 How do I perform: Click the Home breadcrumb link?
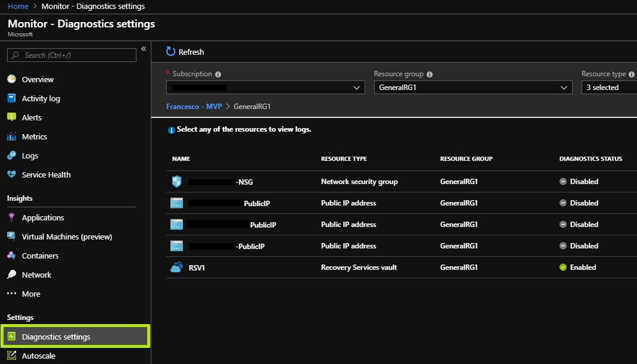pos(18,6)
